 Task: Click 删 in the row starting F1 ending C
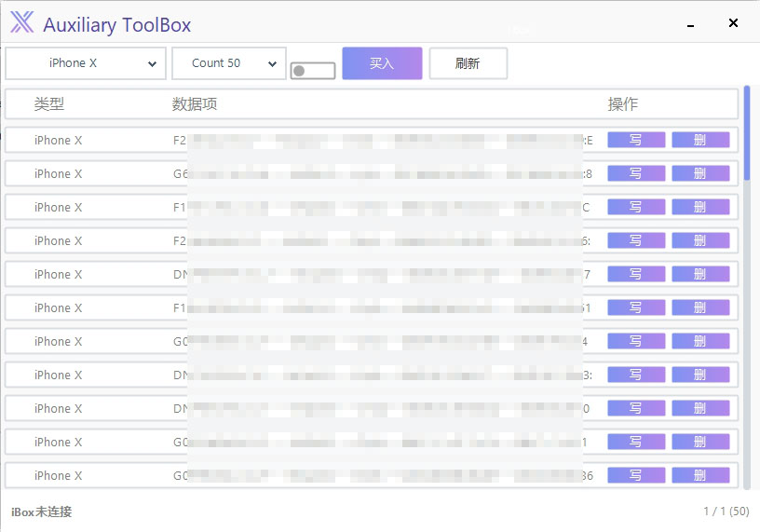[700, 207]
